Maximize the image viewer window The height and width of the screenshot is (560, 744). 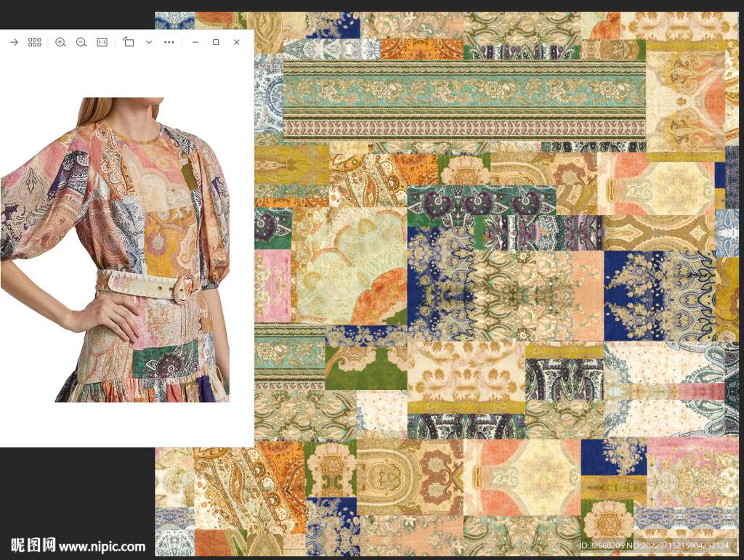[x=216, y=42]
